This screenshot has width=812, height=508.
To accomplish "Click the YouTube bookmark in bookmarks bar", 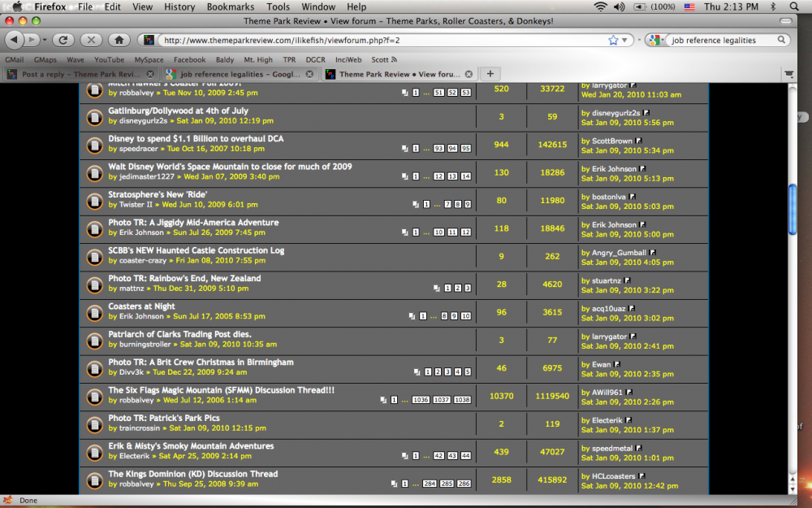I will coord(109,59).
